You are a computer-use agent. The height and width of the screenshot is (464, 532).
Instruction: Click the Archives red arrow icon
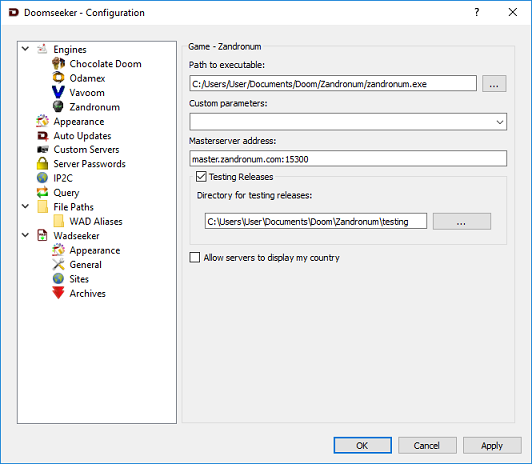coord(58,293)
